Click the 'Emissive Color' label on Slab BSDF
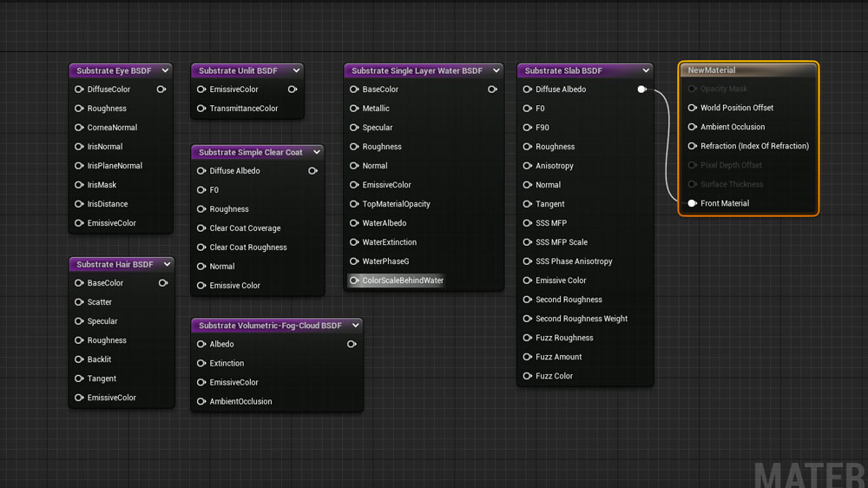This screenshot has height=488, width=868. coord(561,280)
